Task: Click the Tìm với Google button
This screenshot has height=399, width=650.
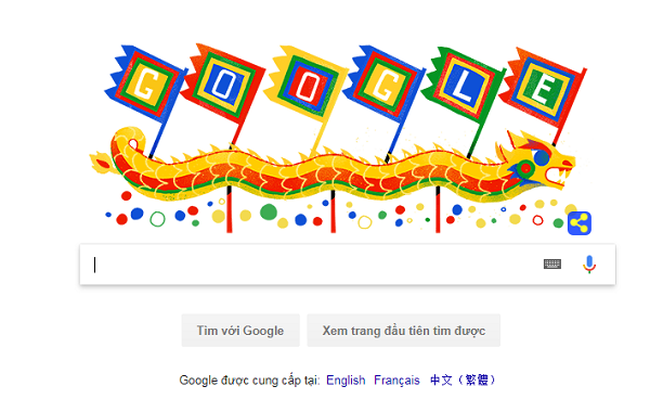Action: coord(240,330)
